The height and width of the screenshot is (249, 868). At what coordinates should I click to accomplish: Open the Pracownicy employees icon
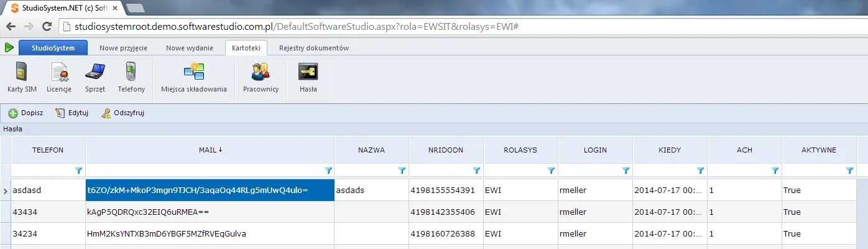[261, 77]
